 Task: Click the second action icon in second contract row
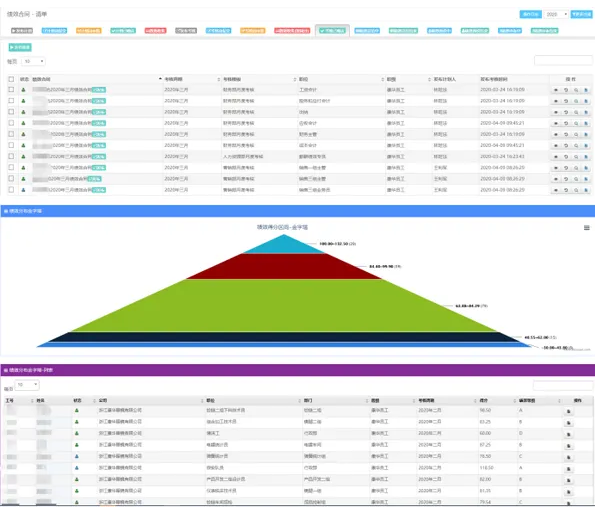pos(566,100)
